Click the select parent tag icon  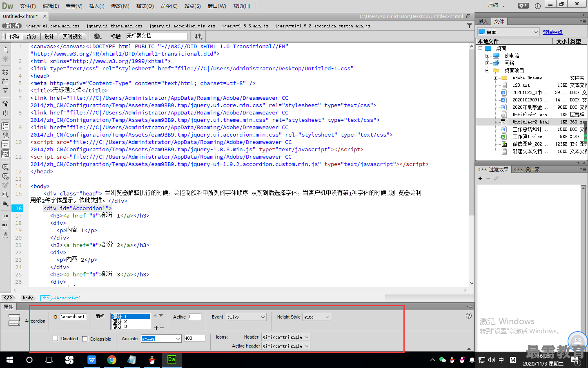pyautogui.click(x=5, y=104)
